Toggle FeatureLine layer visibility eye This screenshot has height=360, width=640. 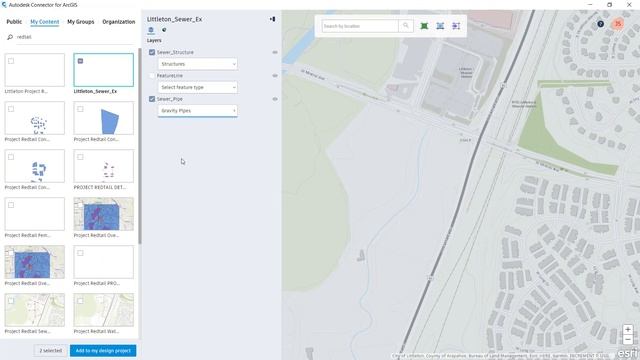[x=275, y=76]
